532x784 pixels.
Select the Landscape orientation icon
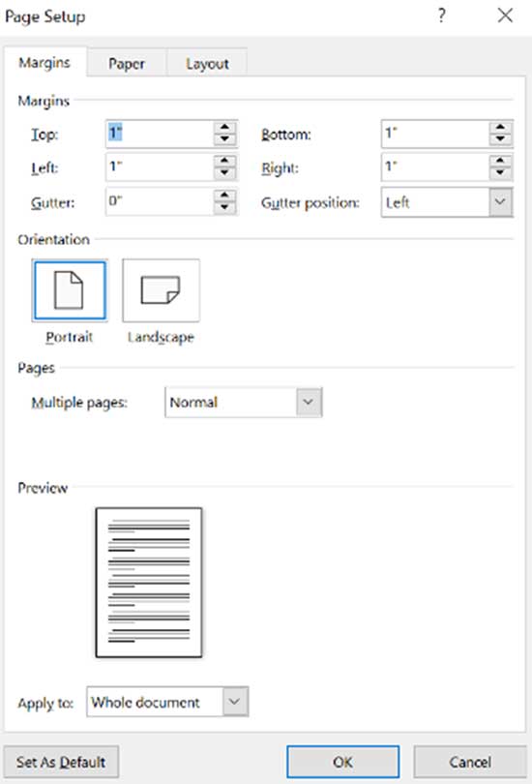tap(161, 290)
